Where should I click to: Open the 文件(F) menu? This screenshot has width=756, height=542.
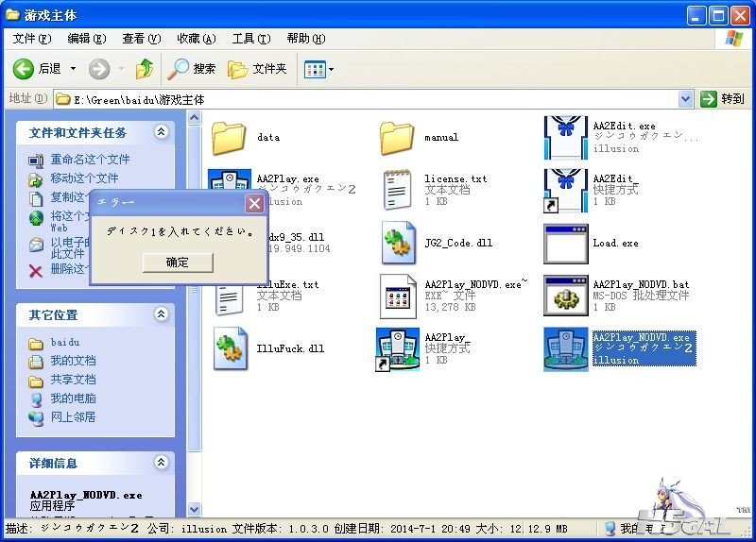point(32,39)
